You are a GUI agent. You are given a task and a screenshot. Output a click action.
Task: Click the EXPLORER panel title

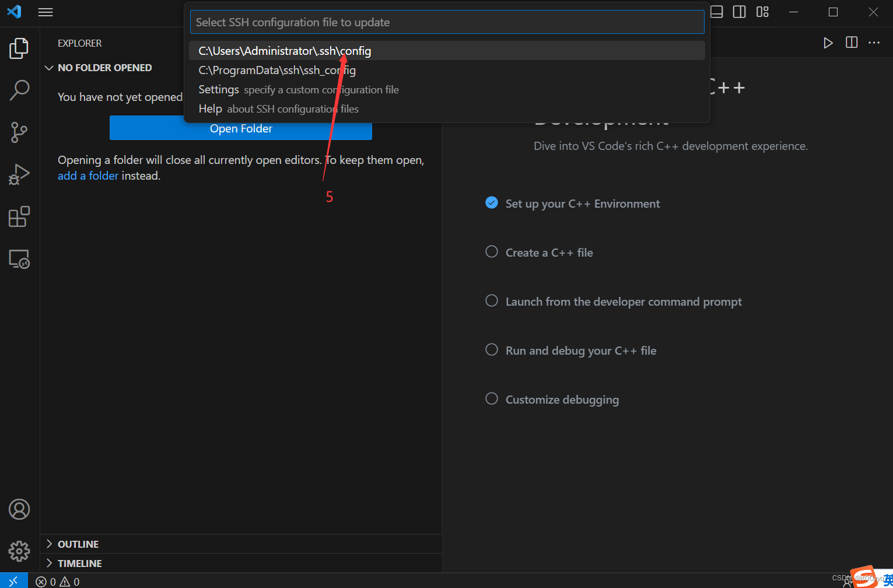80,43
